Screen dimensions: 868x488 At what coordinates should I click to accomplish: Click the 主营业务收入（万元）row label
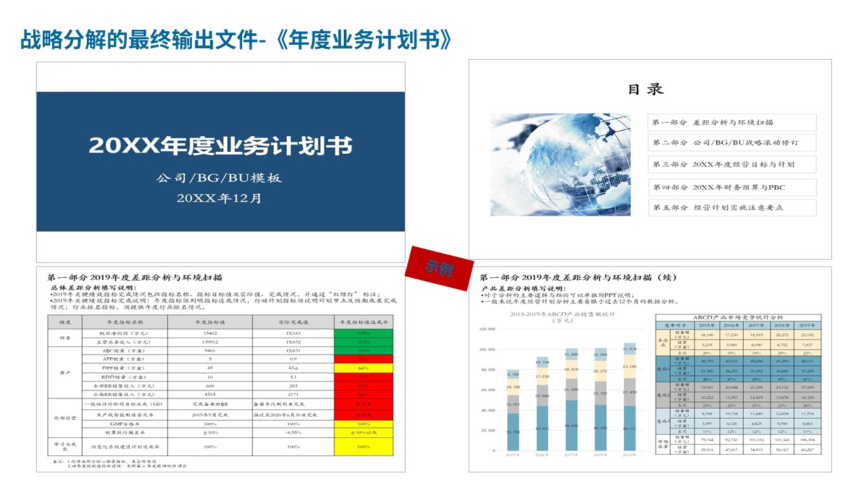point(123,342)
